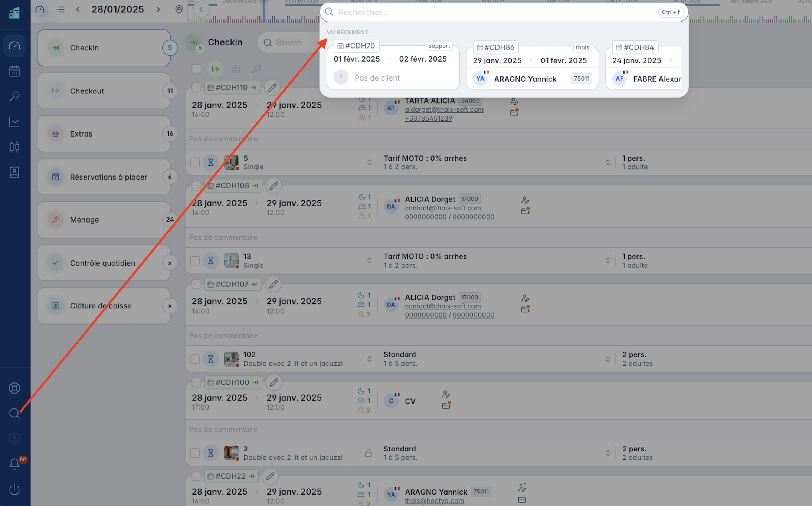This screenshot has width=812, height=506.
Task: Open the customer contacts icon in sidebar
Action: [x=14, y=172]
